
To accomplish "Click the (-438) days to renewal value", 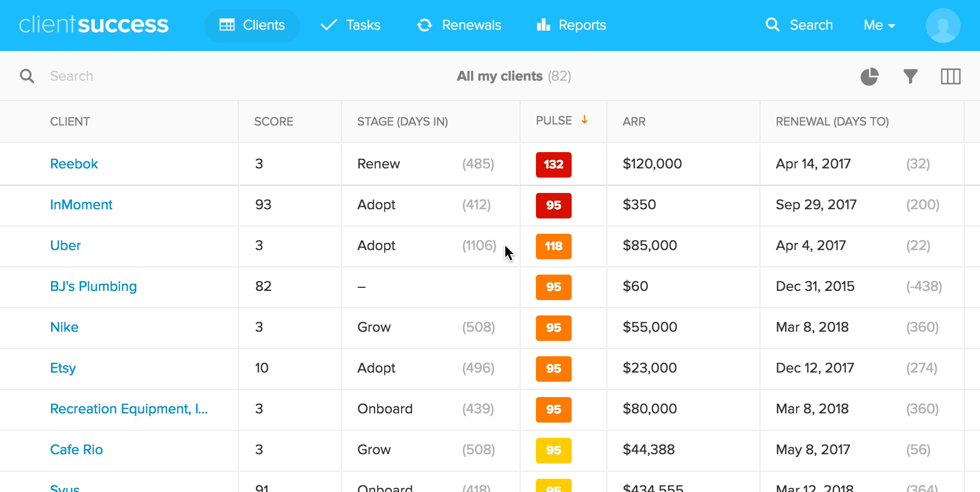I will coord(924,286).
